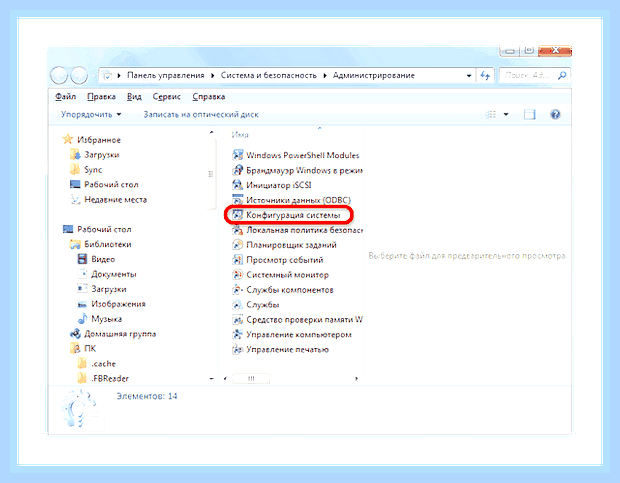This screenshot has height=483, width=620.
Task: Select Управление печатью icon
Action: point(237,349)
